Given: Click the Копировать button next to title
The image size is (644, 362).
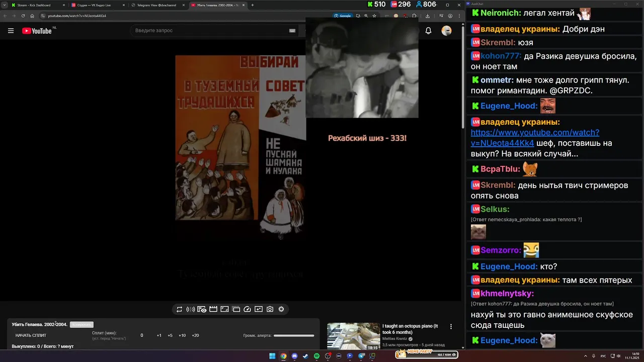Looking at the screenshot, I should pos(82,324).
